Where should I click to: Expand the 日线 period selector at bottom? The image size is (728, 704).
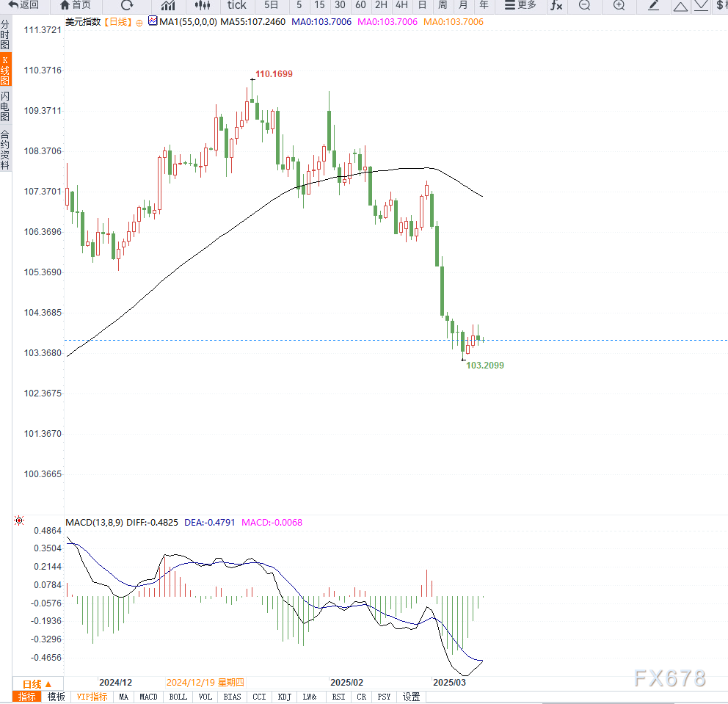click(37, 684)
